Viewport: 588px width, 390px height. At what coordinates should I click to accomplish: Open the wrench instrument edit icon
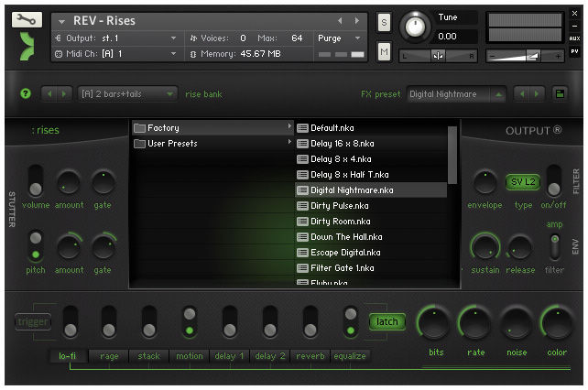coord(27,19)
